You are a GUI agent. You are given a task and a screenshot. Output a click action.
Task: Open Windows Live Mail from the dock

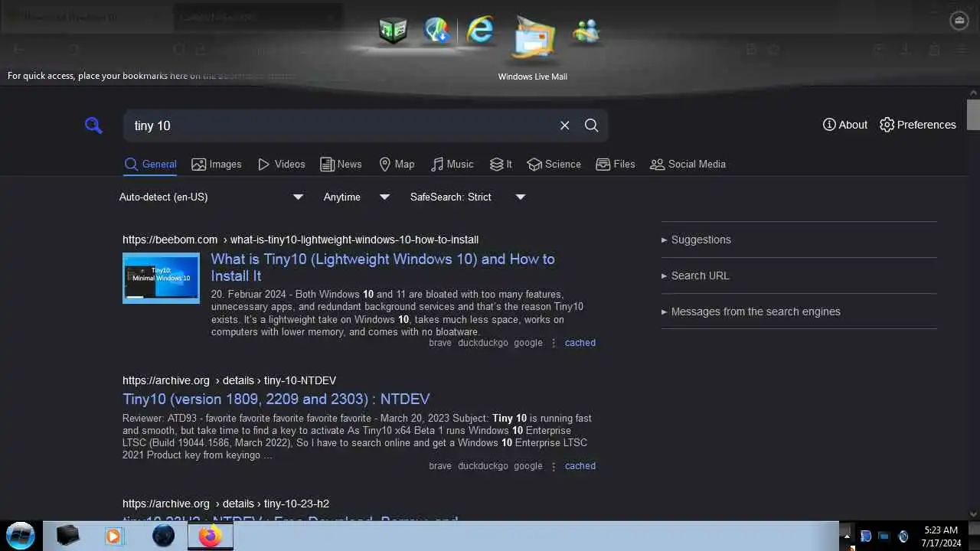(533, 37)
